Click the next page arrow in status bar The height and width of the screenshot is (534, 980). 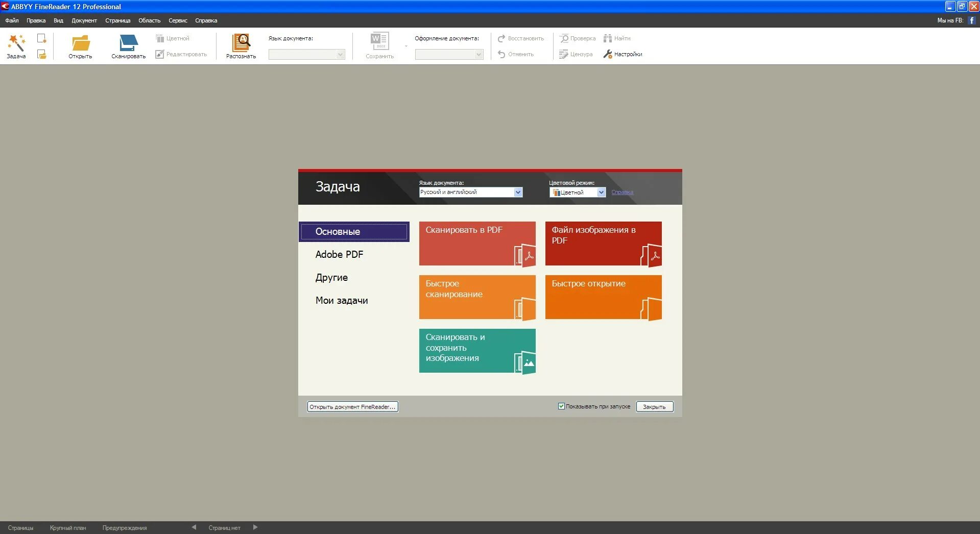tap(255, 527)
